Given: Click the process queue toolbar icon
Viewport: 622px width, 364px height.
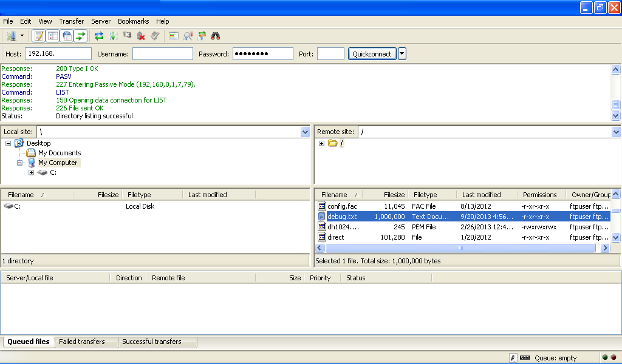Looking at the screenshot, I should [113, 36].
